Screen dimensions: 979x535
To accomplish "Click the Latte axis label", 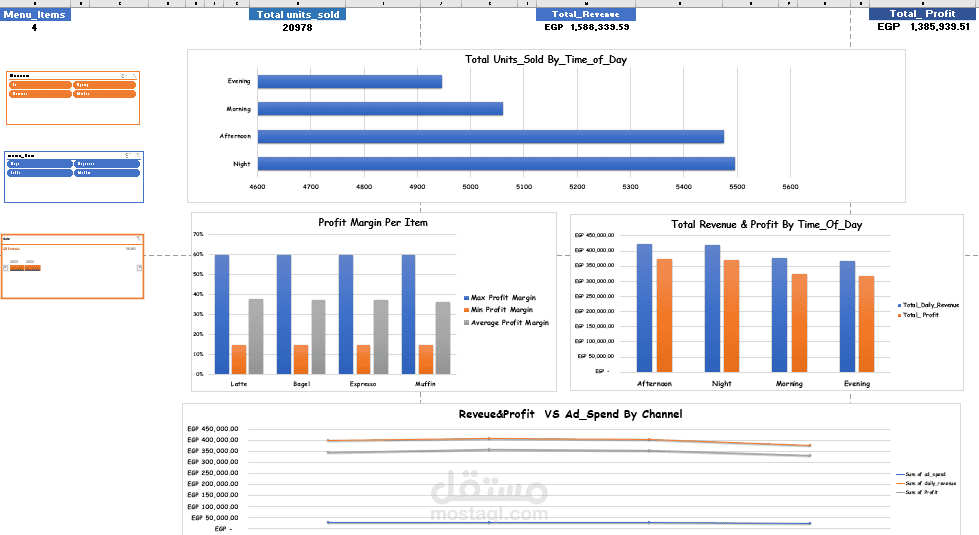I will (239, 384).
